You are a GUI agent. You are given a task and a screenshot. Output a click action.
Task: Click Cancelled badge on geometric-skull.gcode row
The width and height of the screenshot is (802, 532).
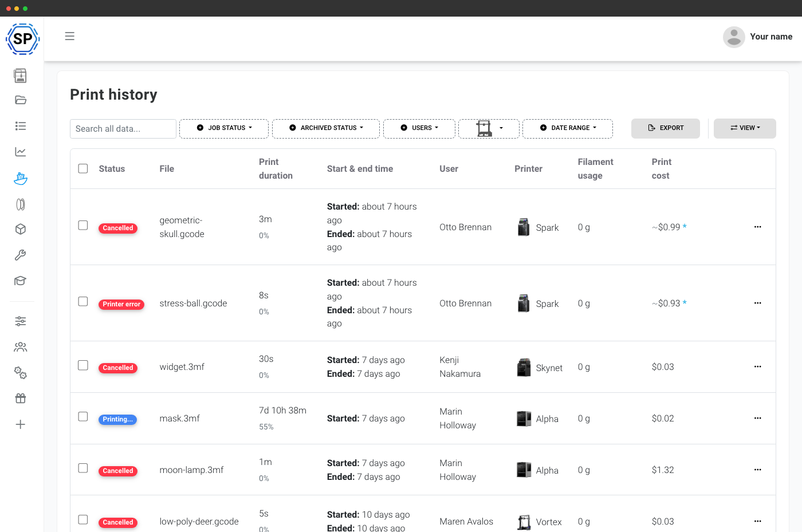click(118, 228)
